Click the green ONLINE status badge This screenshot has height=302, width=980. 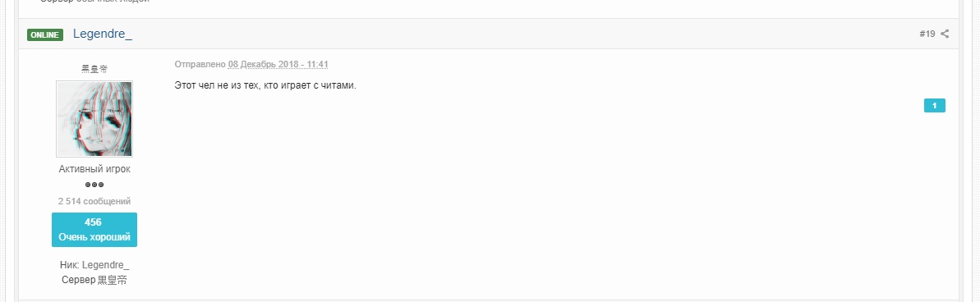coord(45,35)
